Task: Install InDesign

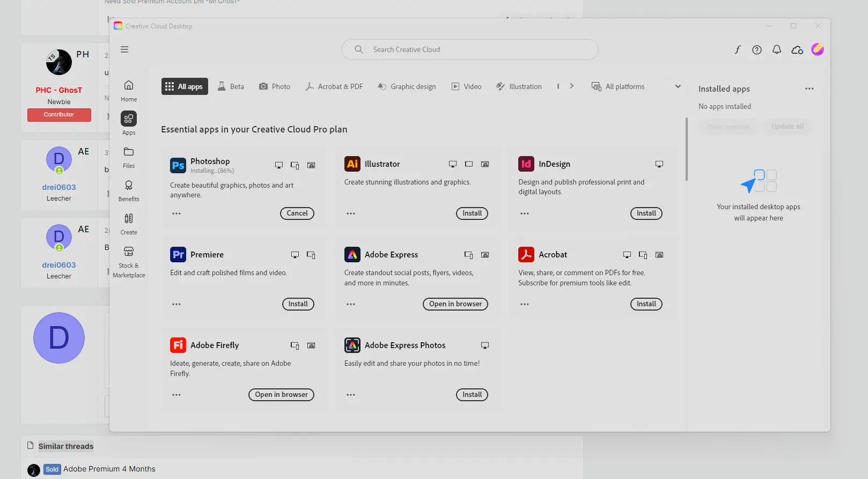Action: pos(646,213)
